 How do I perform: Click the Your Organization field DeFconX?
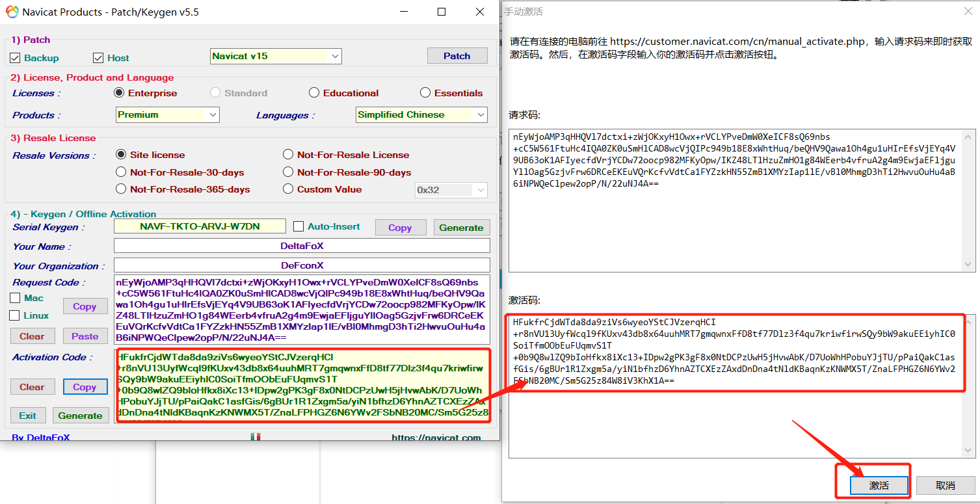point(302,265)
